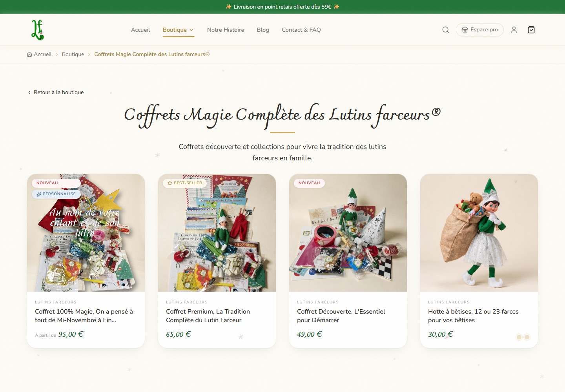Image resolution: width=565 pixels, height=392 pixels.
Task: Click the home icon in the breadcrumb
Action: (x=29, y=54)
